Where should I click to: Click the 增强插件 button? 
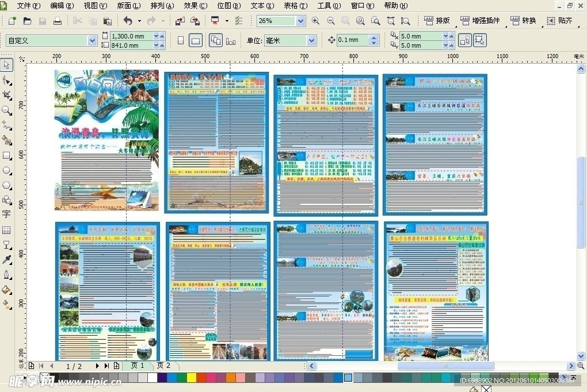click(x=480, y=21)
